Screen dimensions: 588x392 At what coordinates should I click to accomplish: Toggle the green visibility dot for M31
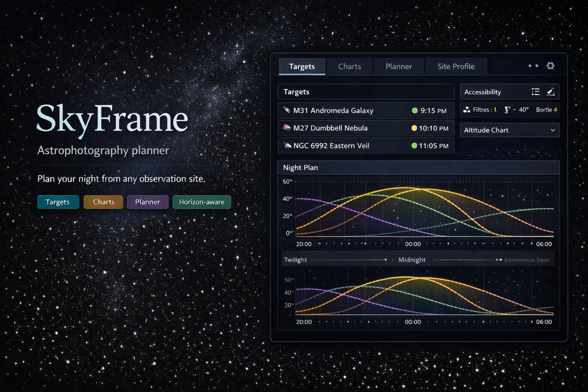click(x=414, y=110)
